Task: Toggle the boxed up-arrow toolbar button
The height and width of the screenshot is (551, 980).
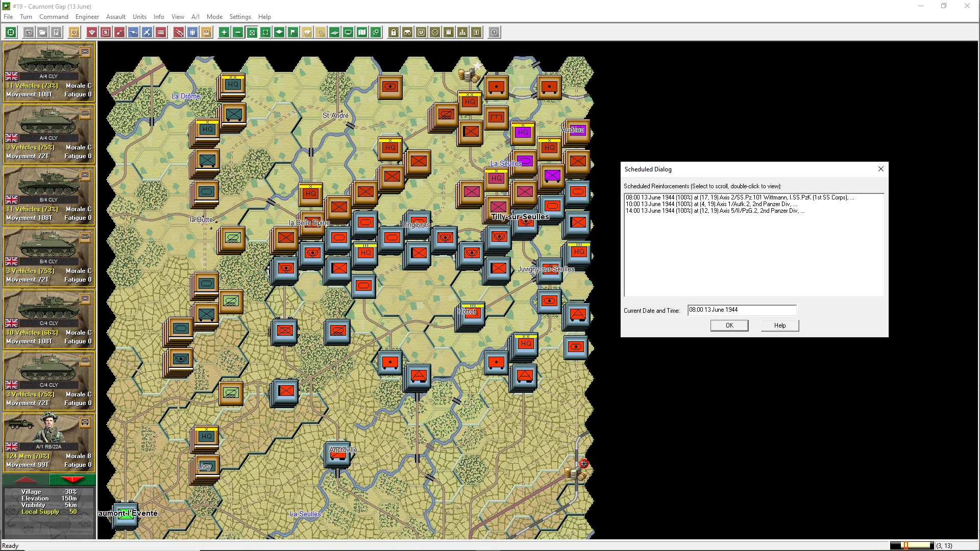Action: pyautogui.click(x=476, y=32)
